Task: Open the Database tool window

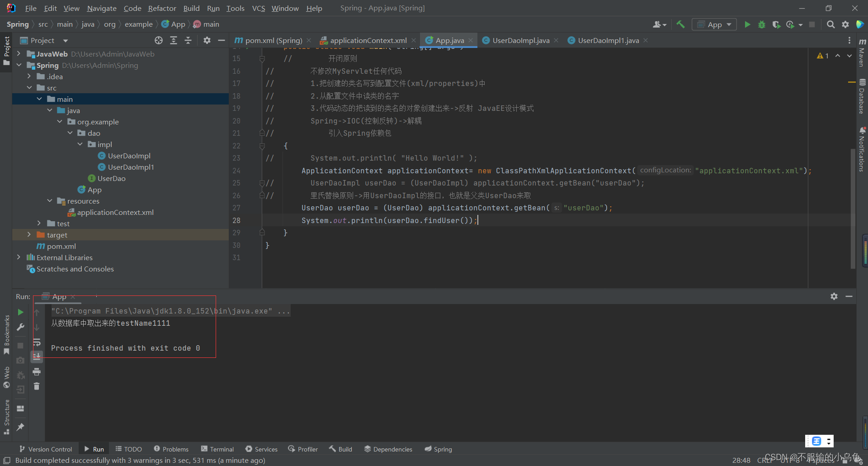Action: (862, 96)
